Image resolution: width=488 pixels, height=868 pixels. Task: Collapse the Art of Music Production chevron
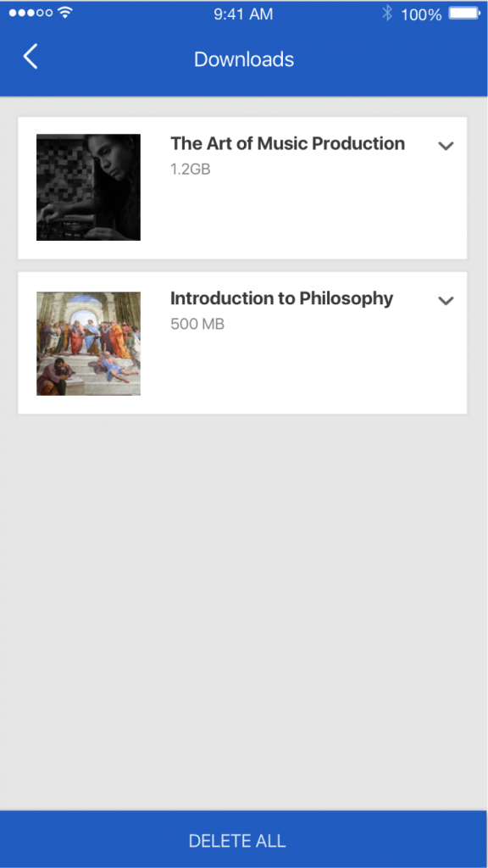(x=446, y=146)
